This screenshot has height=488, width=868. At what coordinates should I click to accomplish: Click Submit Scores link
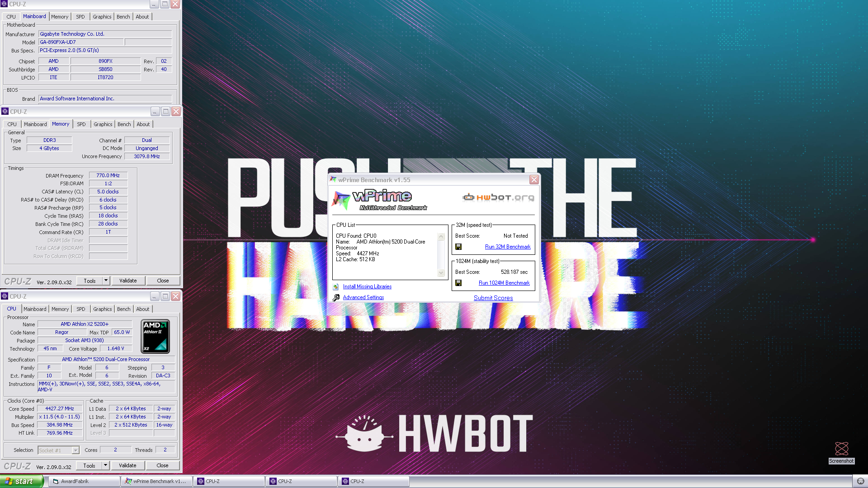click(493, 298)
